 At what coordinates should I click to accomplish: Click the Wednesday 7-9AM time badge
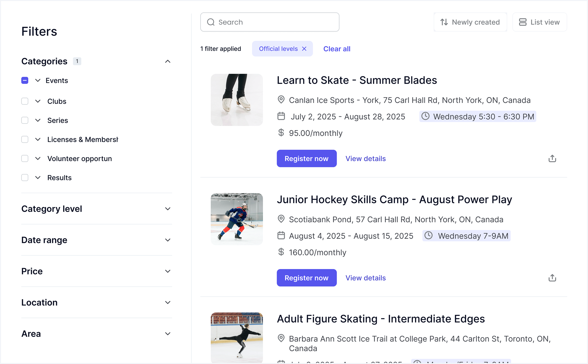coord(466,236)
